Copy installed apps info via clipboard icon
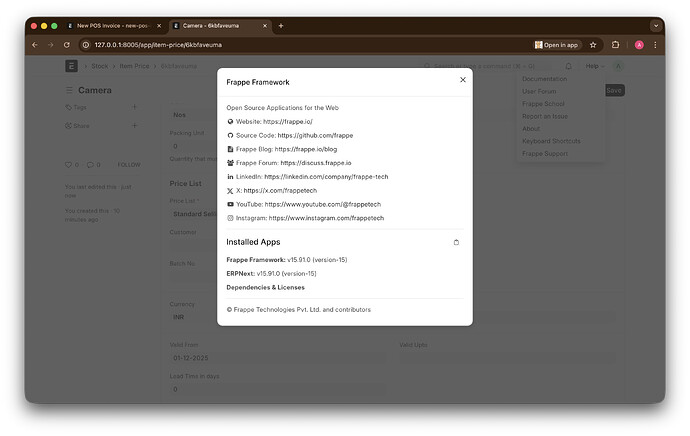 456,242
